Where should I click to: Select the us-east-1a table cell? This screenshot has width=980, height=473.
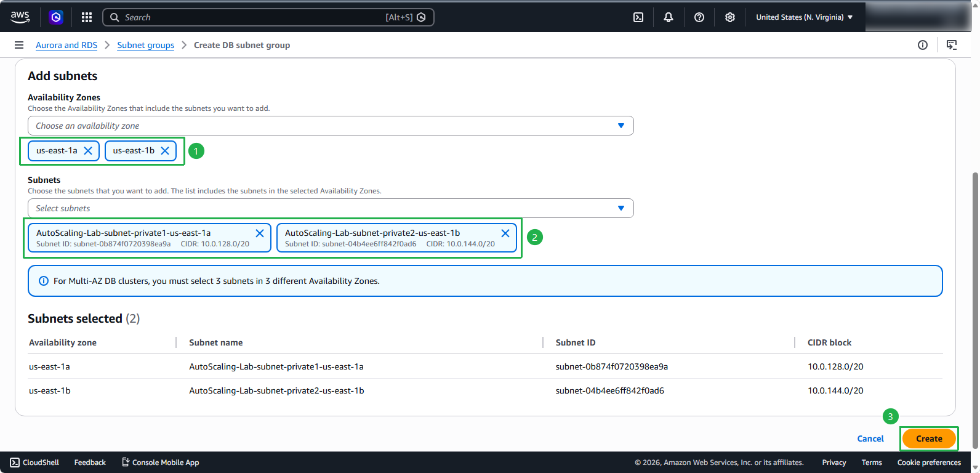coord(49,366)
